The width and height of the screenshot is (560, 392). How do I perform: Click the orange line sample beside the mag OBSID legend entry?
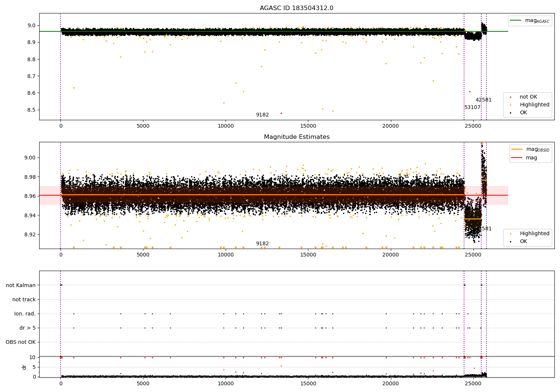[x=517, y=149]
